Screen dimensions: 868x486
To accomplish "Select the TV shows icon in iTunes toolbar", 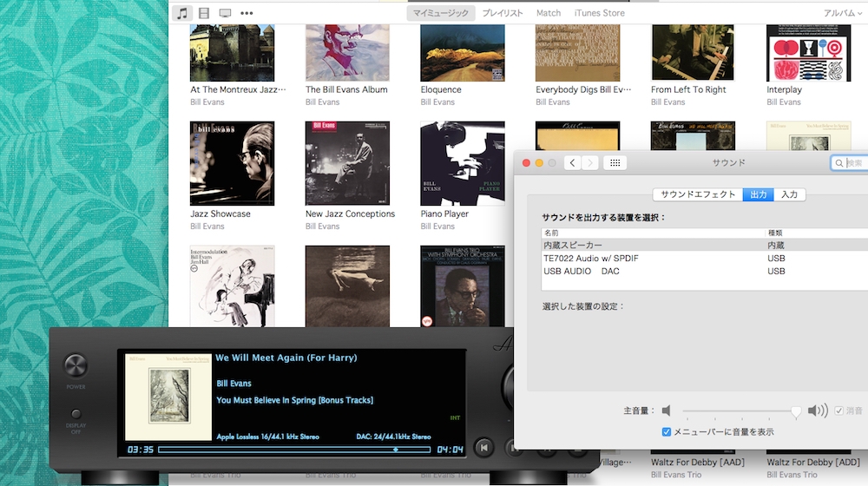I will tap(225, 13).
